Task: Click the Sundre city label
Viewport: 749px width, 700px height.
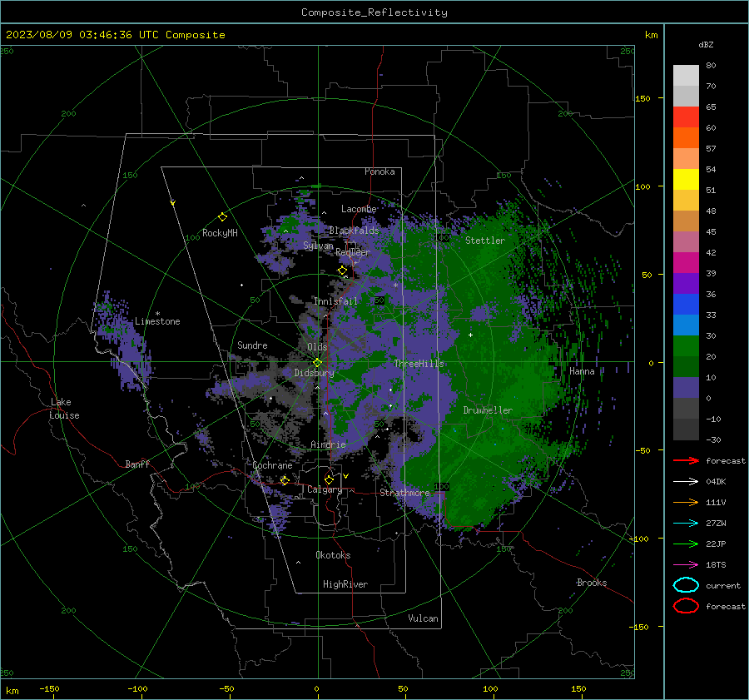Action: coord(252,345)
